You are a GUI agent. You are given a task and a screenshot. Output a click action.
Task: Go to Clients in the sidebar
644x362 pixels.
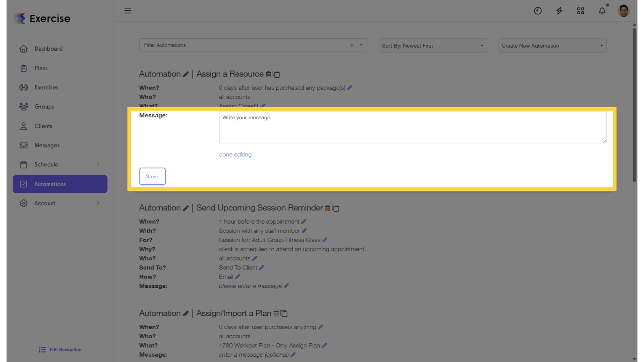[43, 126]
